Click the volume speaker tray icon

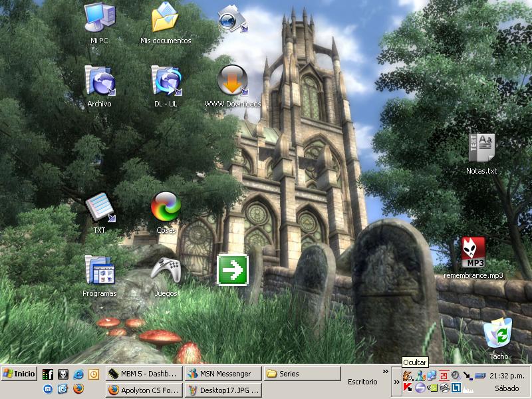(456, 376)
